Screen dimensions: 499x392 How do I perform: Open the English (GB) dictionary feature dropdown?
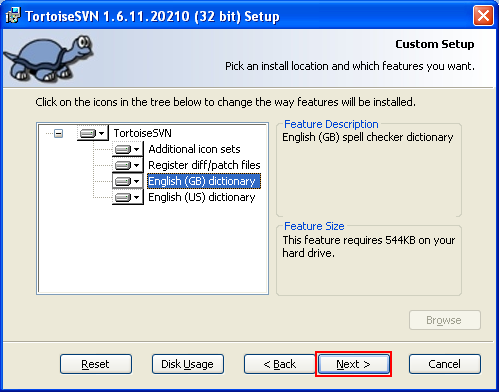128,181
